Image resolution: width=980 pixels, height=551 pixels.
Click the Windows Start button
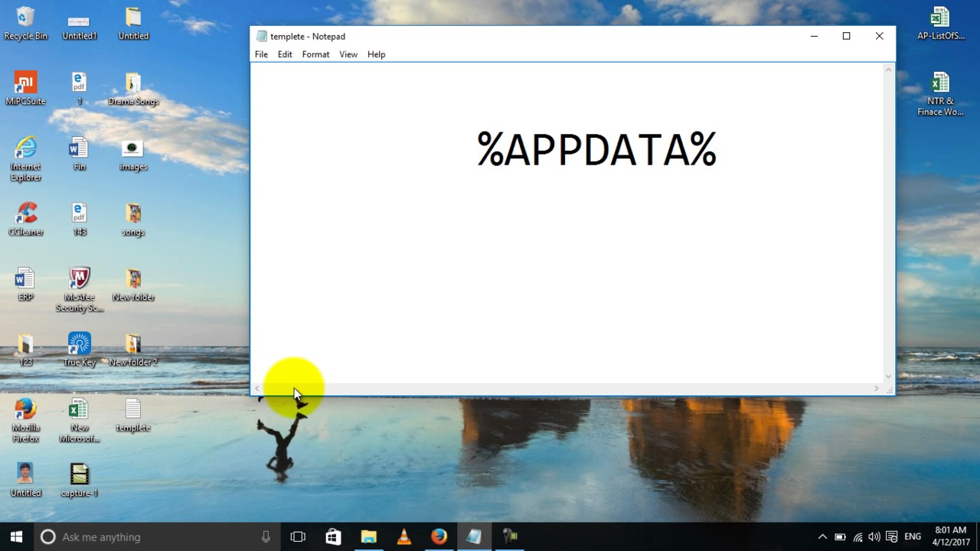click(17, 536)
